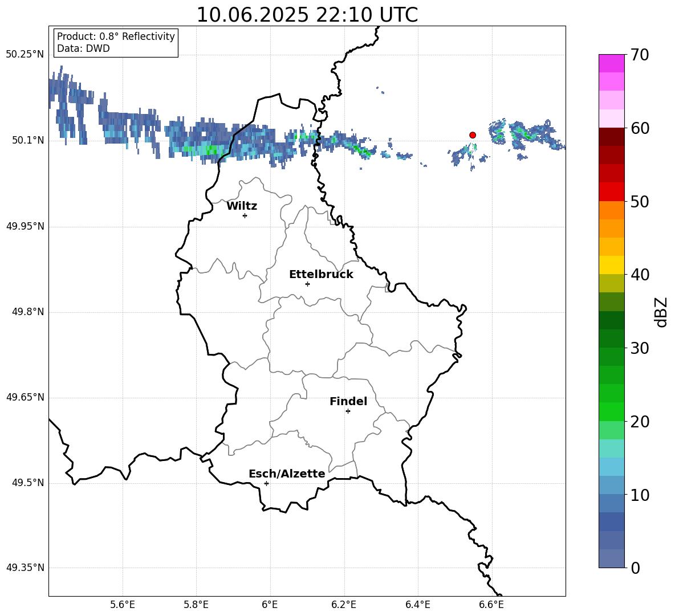The width and height of the screenshot is (675, 616).
Task: Click the dark maroon colorbar segment below 60
Action: click(611, 137)
